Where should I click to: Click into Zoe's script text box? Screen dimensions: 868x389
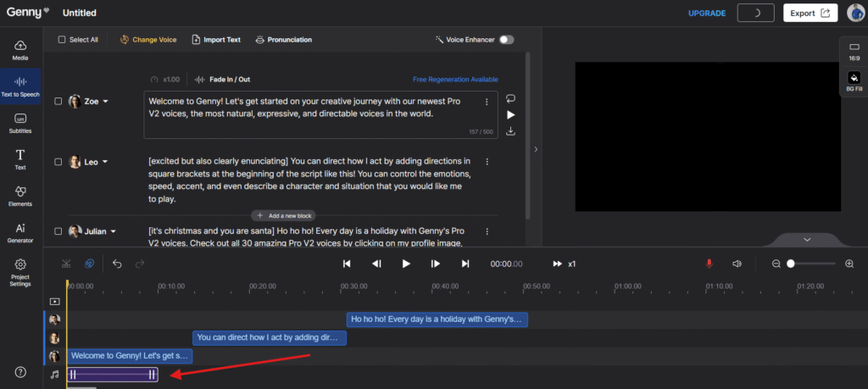click(321, 114)
